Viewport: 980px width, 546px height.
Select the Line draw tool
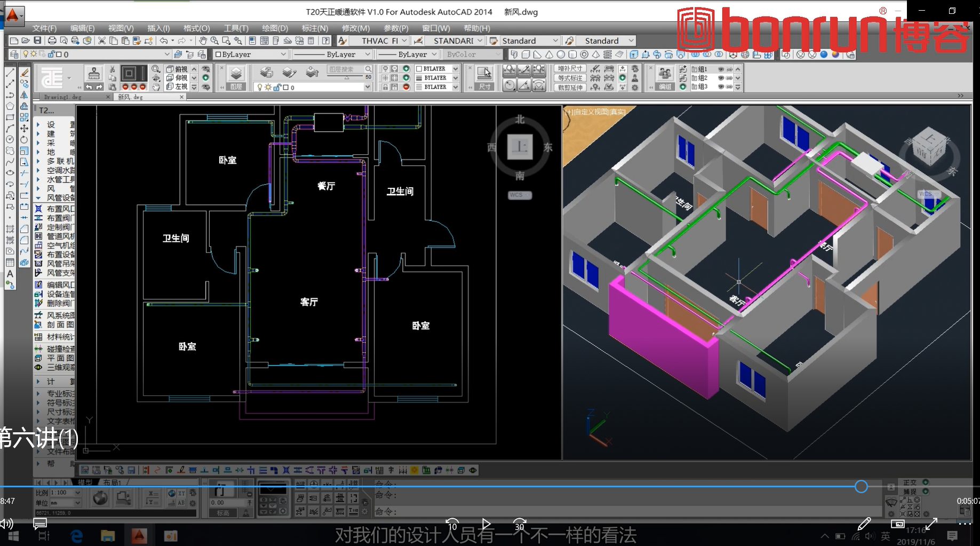pos(10,72)
